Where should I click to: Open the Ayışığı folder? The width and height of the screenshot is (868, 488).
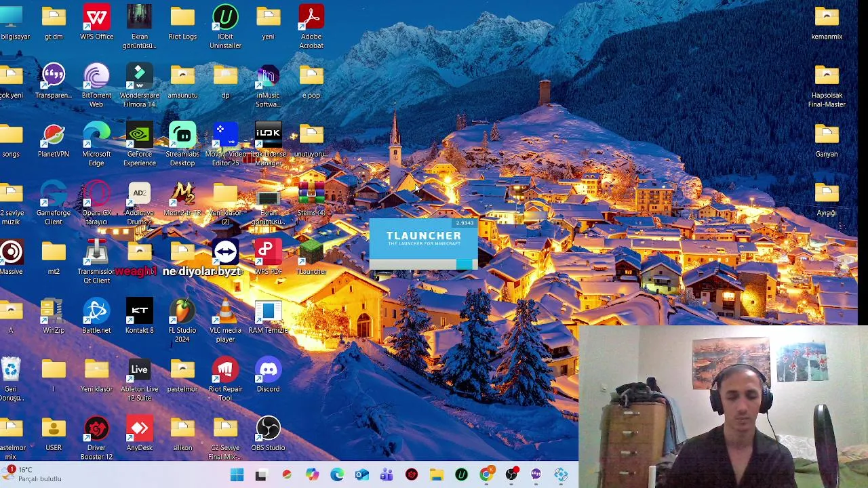(x=827, y=199)
